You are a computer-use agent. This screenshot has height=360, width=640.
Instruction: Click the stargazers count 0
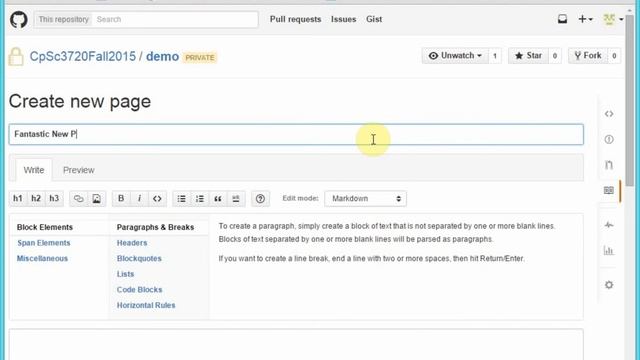click(x=555, y=56)
